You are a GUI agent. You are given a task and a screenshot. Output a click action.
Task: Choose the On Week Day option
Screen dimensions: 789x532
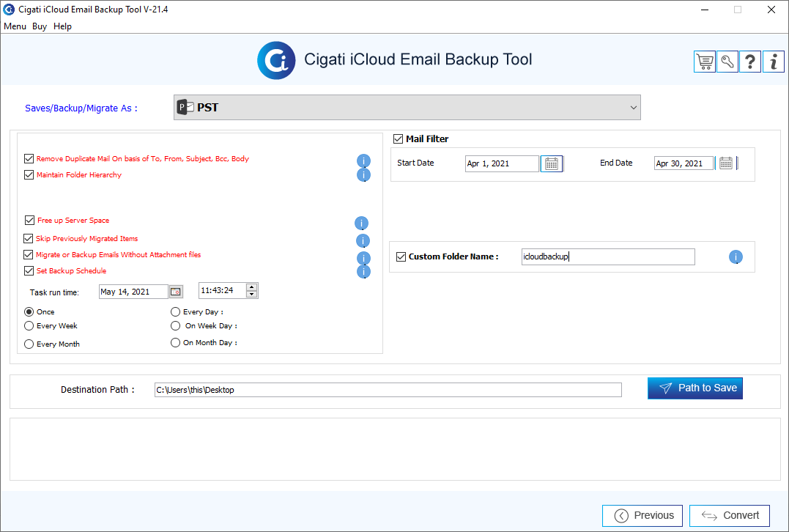coord(175,326)
